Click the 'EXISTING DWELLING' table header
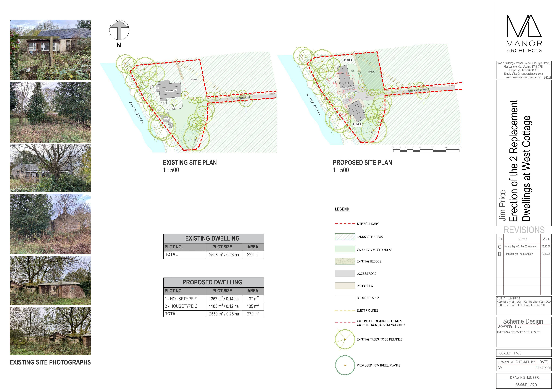The image size is (555, 392). (213, 238)
